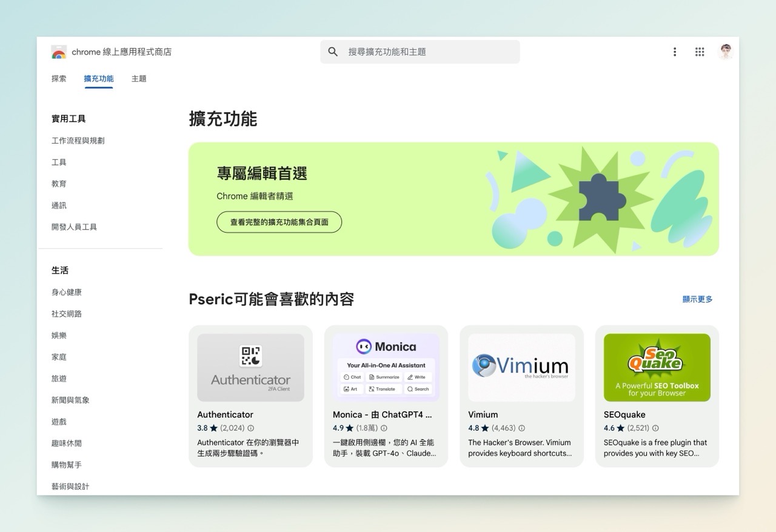Open the three-dot more options menu

pyautogui.click(x=675, y=52)
